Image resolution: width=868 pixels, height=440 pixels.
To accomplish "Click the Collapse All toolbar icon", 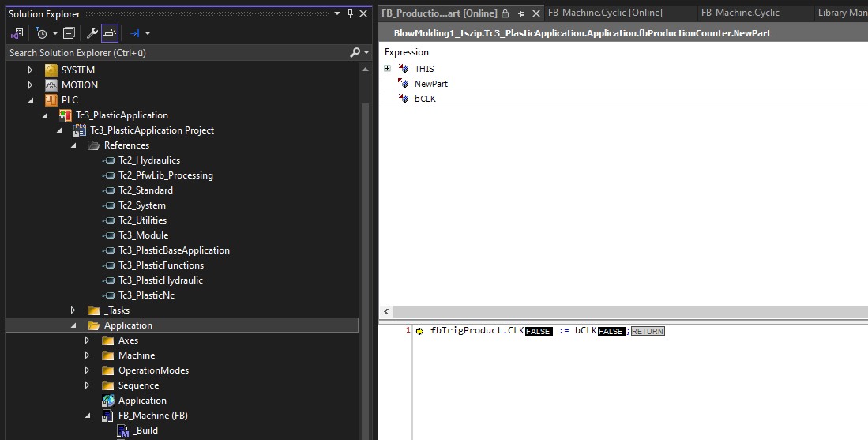I will 69,33.
